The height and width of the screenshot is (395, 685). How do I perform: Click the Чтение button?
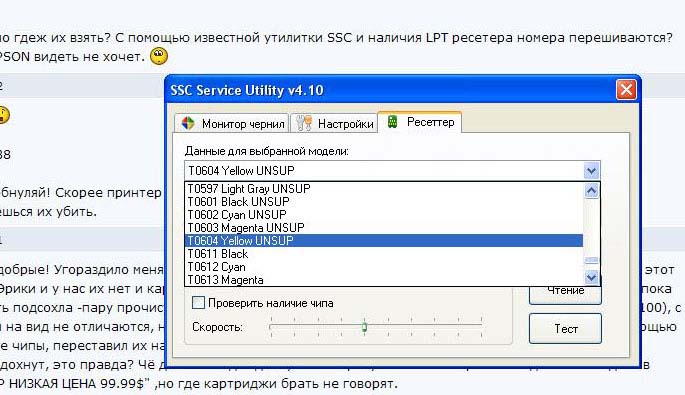tap(565, 294)
